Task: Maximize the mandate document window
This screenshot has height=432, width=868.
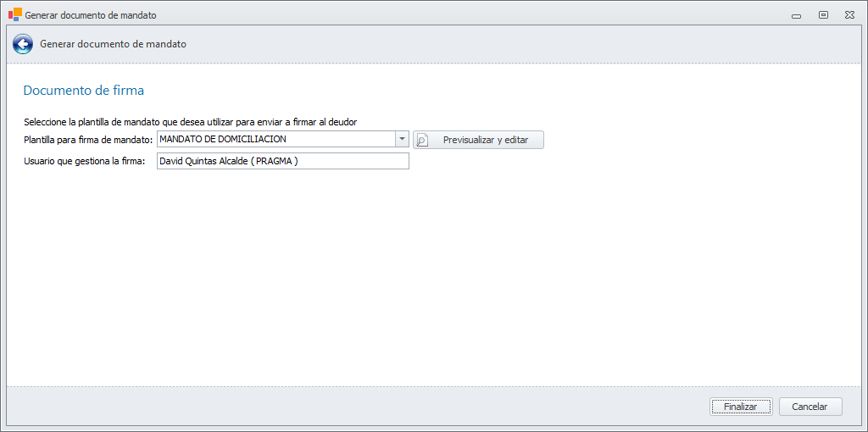Action: pyautogui.click(x=822, y=15)
